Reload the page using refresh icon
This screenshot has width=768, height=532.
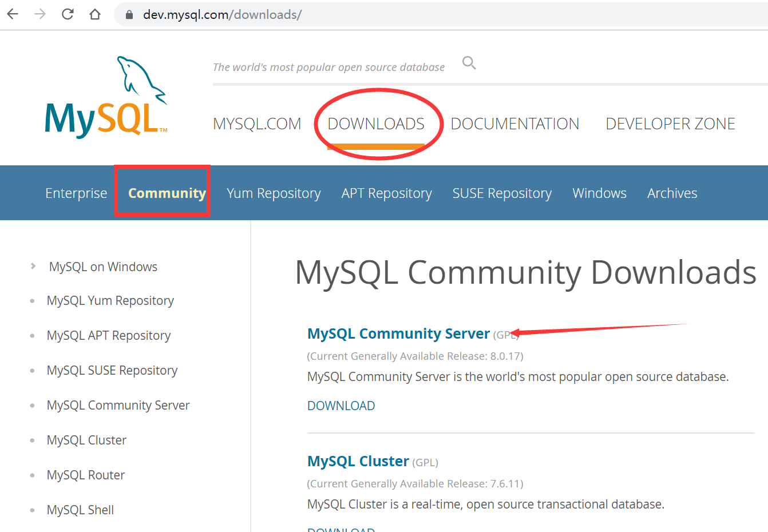pos(67,14)
